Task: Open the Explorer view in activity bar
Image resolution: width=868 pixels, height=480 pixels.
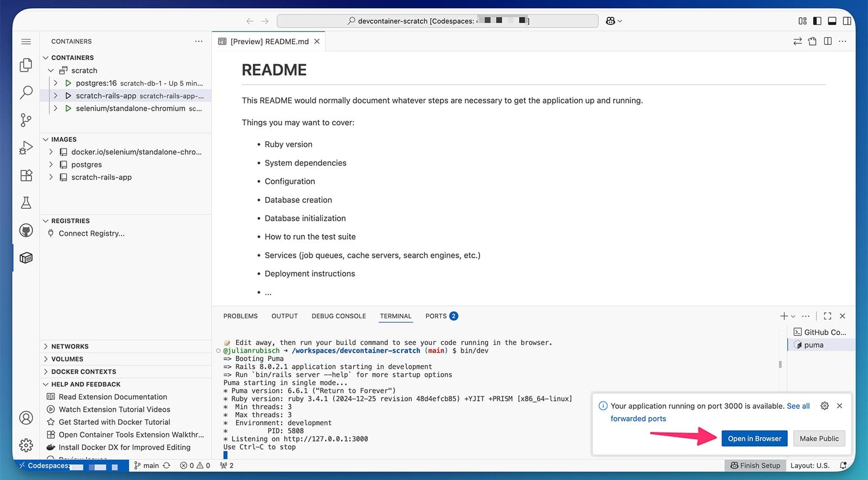Action: pos(26,65)
